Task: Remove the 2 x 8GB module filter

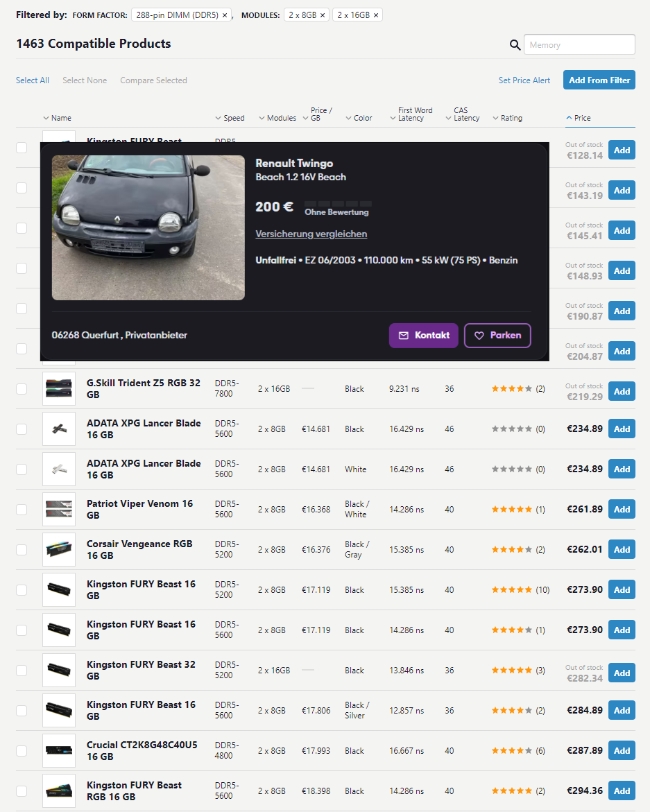Action: click(x=322, y=15)
